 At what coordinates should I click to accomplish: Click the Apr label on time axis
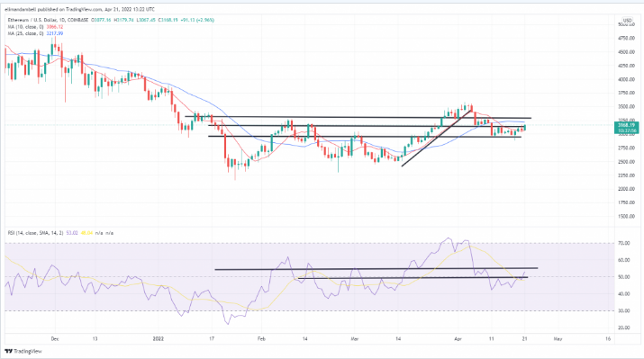pyautogui.click(x=458, y=339)
